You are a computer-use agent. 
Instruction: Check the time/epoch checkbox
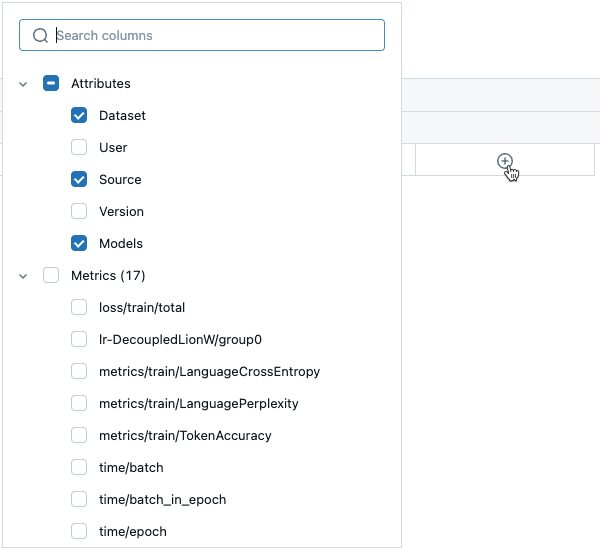click(x=79, y=532)
